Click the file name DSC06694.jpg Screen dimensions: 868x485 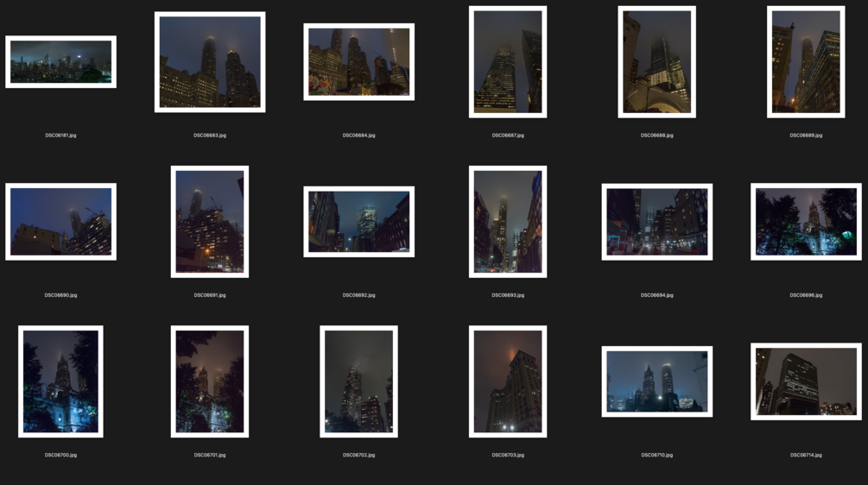tap(657, 295)
